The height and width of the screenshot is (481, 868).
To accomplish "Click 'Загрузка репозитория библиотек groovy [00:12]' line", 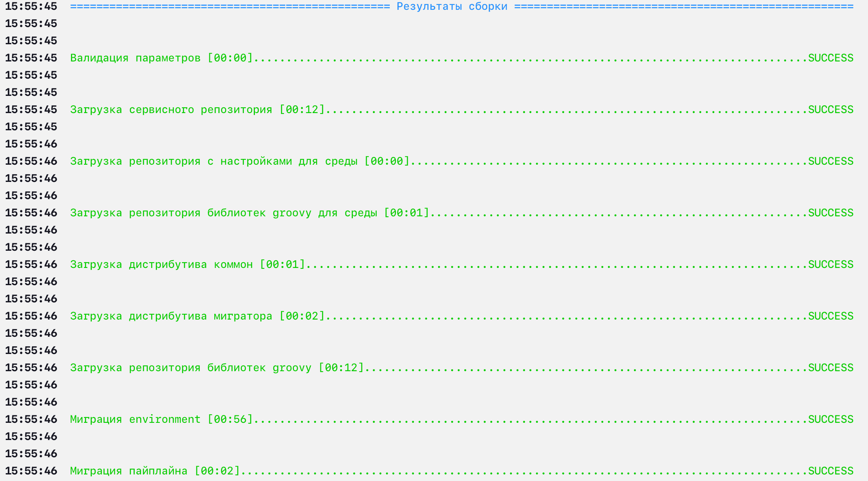I will [x=217, y=368].
